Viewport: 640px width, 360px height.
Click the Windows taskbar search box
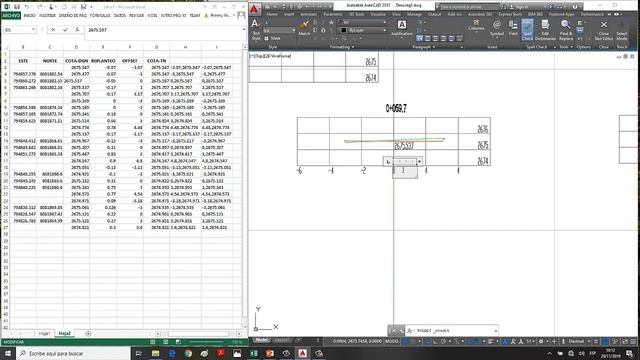point(73,353)
